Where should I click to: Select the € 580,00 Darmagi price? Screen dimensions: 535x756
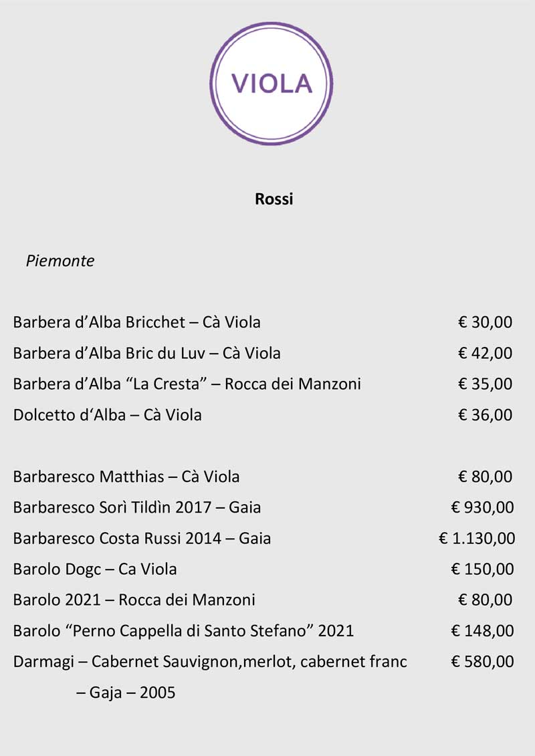[482, 662]
